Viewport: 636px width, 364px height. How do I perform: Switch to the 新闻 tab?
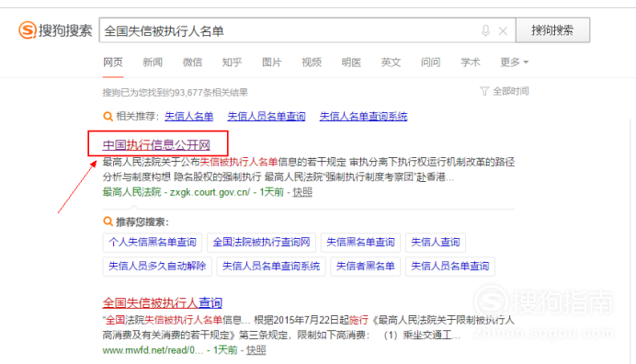point(153,63)
